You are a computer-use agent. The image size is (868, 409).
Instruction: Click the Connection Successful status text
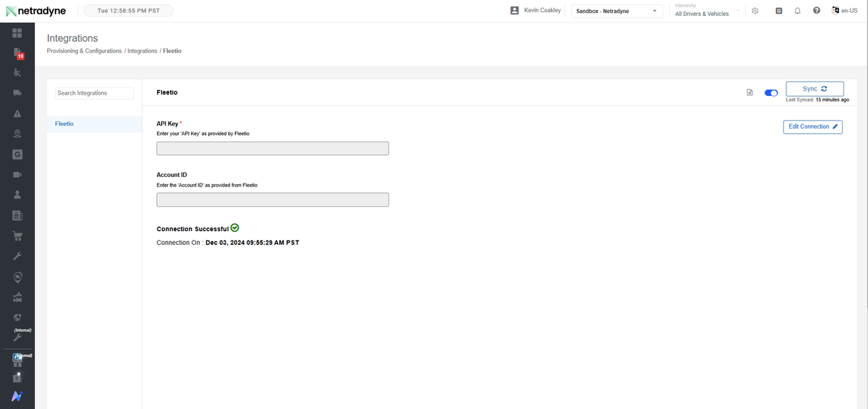(192, 229)
